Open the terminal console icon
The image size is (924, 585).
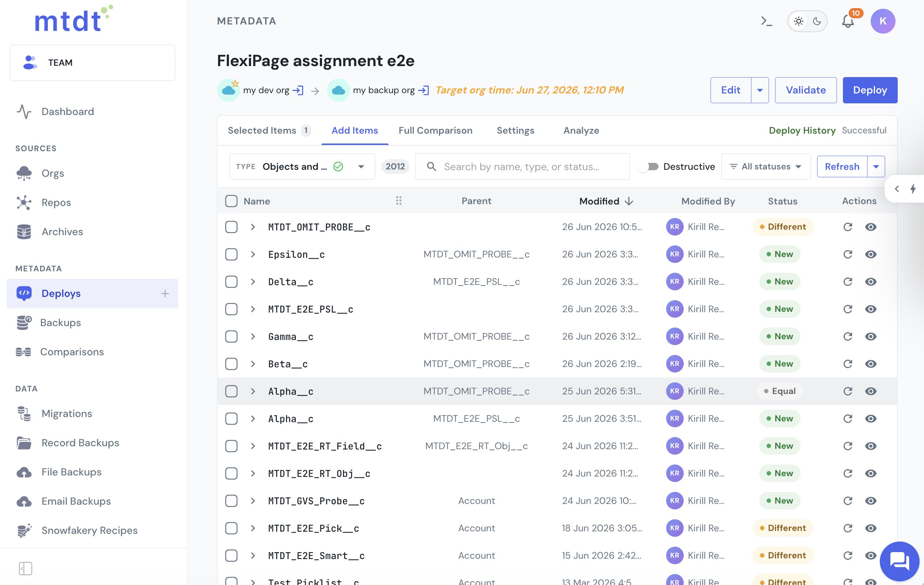[x=766, y=21]
